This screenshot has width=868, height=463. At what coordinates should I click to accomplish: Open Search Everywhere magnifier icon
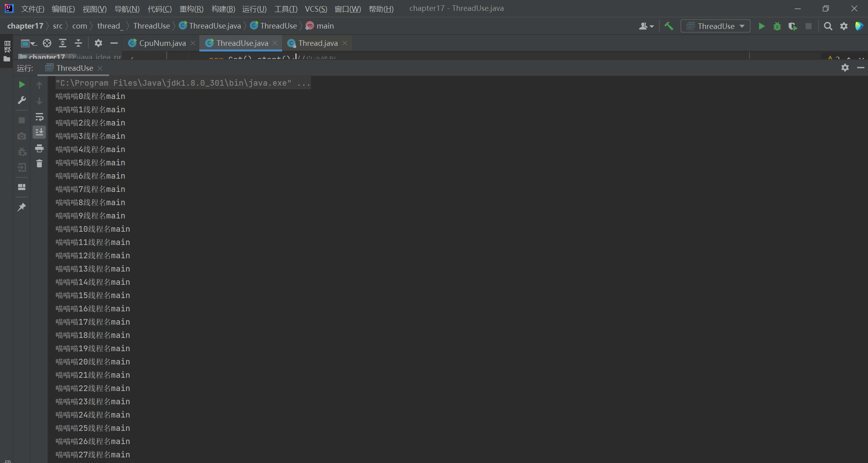828,26
